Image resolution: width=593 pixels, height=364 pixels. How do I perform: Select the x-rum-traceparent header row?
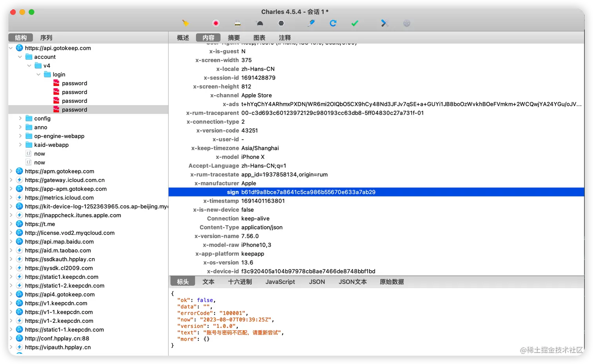coord(377,113)
